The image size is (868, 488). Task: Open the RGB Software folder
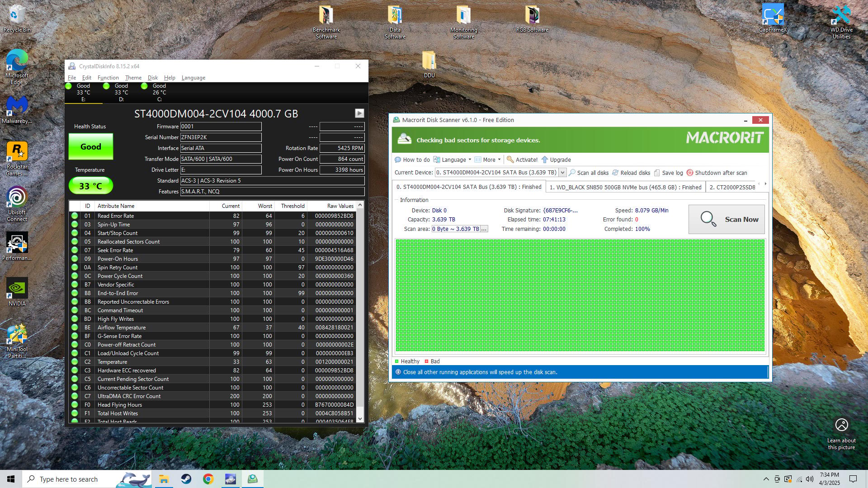(532, 18)
